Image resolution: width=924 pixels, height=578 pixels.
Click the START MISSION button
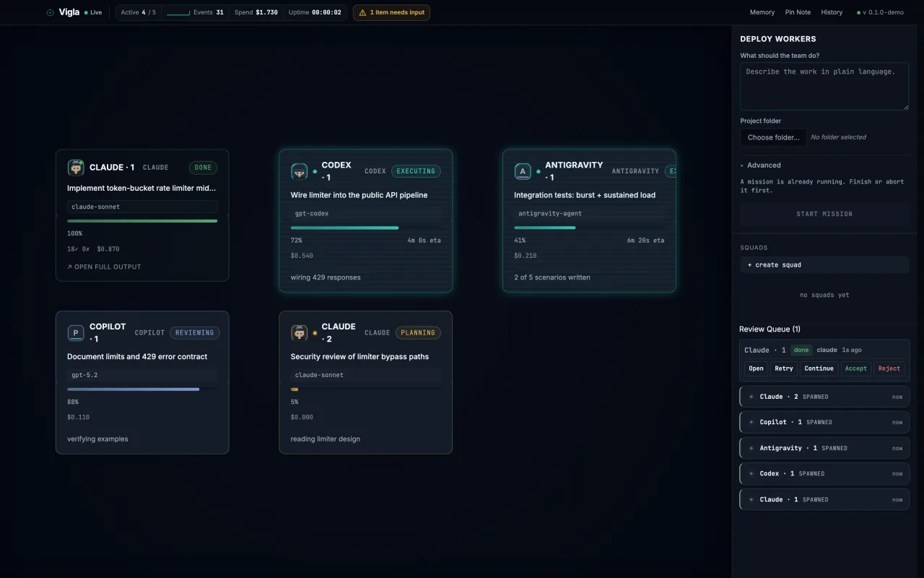pyautogui.click(x=824, y=214)
